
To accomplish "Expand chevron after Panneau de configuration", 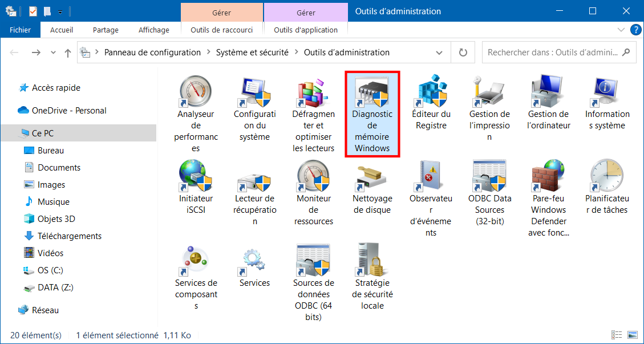I will 208,52.
